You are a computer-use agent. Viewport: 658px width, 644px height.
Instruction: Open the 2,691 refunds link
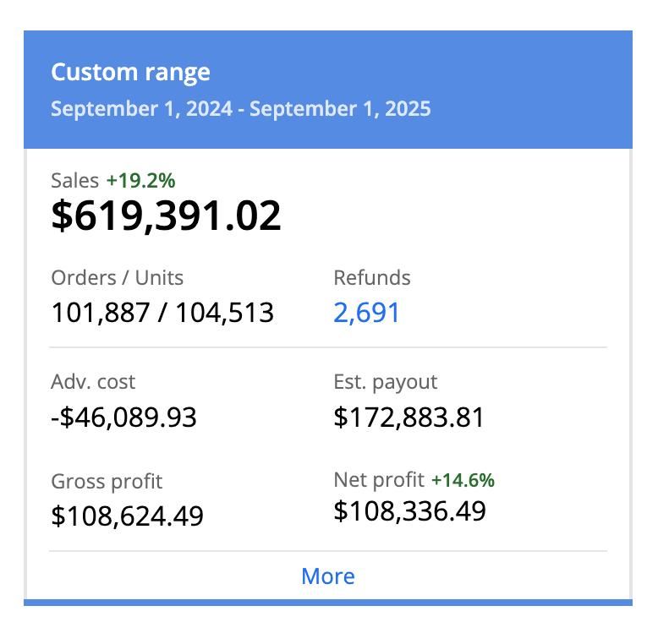coord(366,313)
